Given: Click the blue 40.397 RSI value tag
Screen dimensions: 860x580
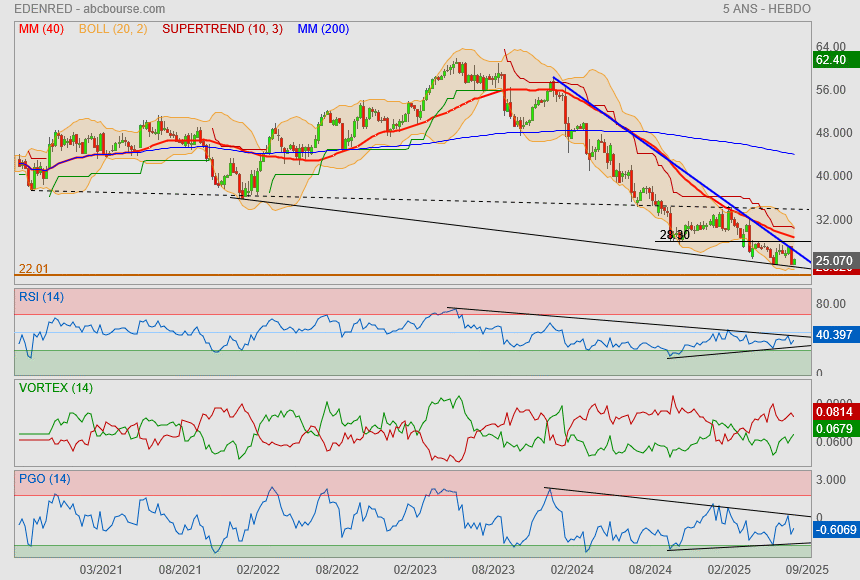Looking at the screenshot, I should [x=833, y=334].
